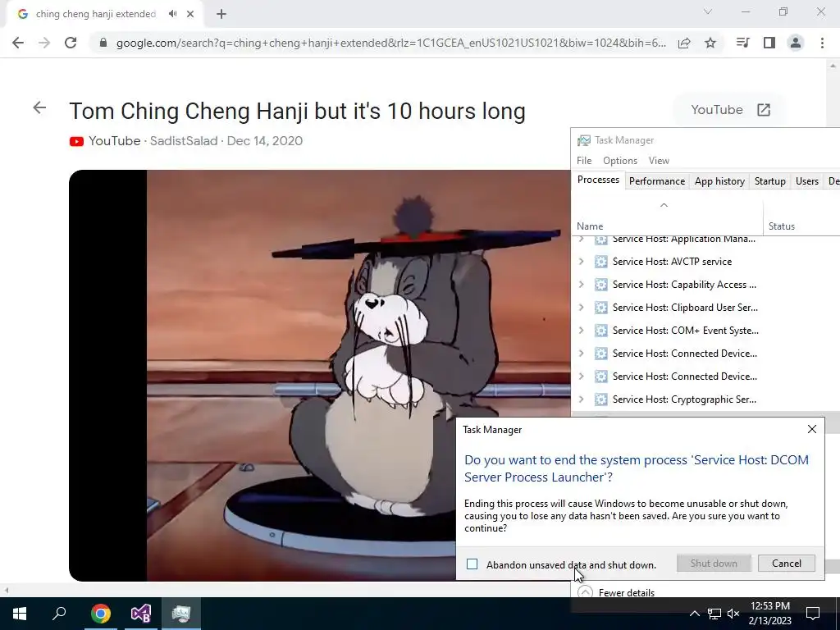Select Service Host: AVCTP service gear icon
The image size is (840, 630).
[601, 262]
